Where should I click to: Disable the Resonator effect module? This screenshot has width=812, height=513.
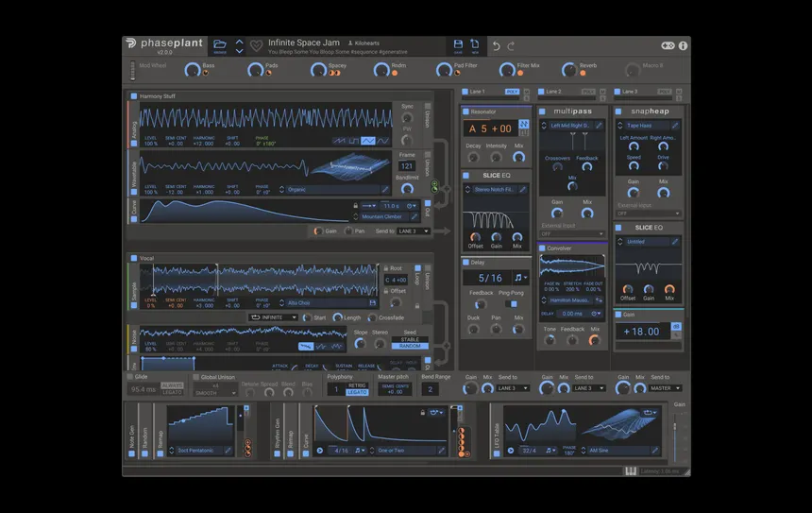tap(465, 111)
